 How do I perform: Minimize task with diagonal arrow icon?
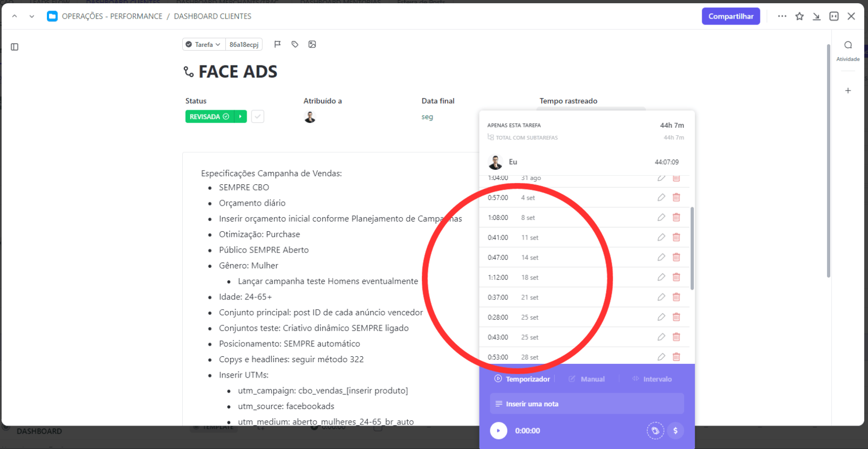coord(816,17)
